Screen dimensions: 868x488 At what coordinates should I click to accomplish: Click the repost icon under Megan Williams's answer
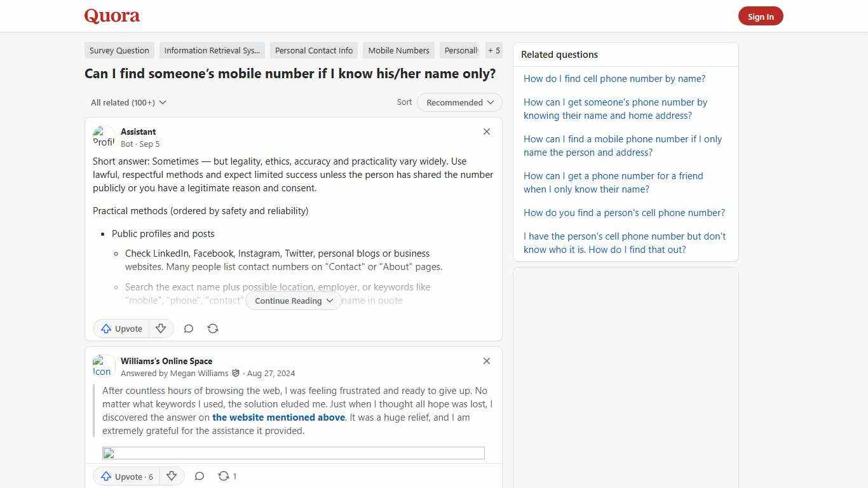point(223,476)
